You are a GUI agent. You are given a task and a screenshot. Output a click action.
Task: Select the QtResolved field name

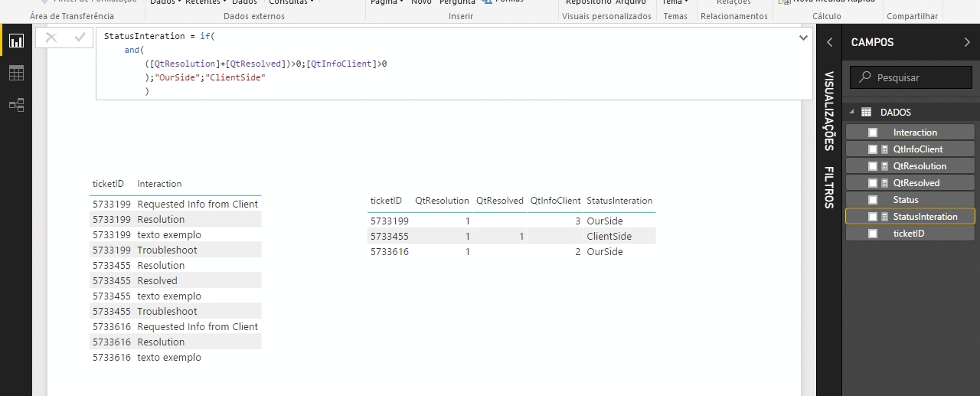(x=916, y=183)
